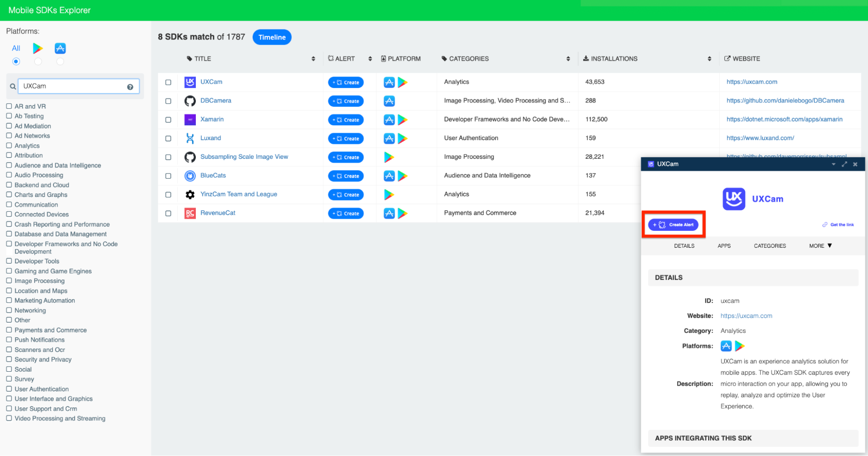
Task: Select the Google Play radio button
Action: [x=38, y=62]
